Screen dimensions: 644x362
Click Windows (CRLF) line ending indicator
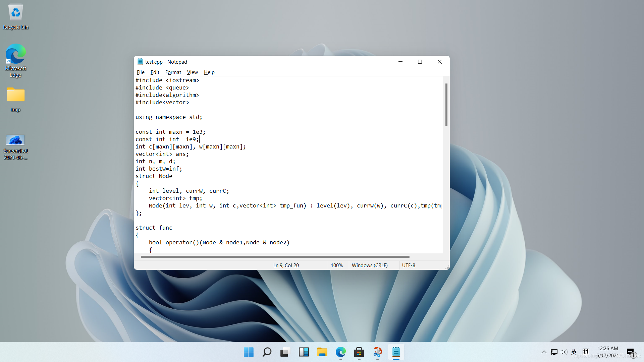(x=369, y=265)
